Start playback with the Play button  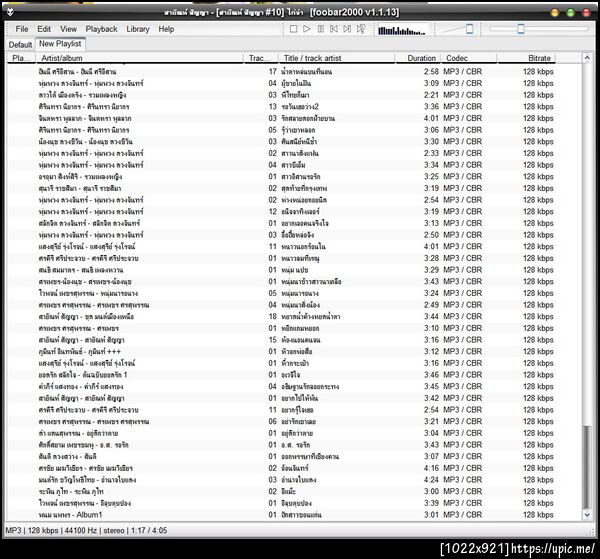[307, 29]
